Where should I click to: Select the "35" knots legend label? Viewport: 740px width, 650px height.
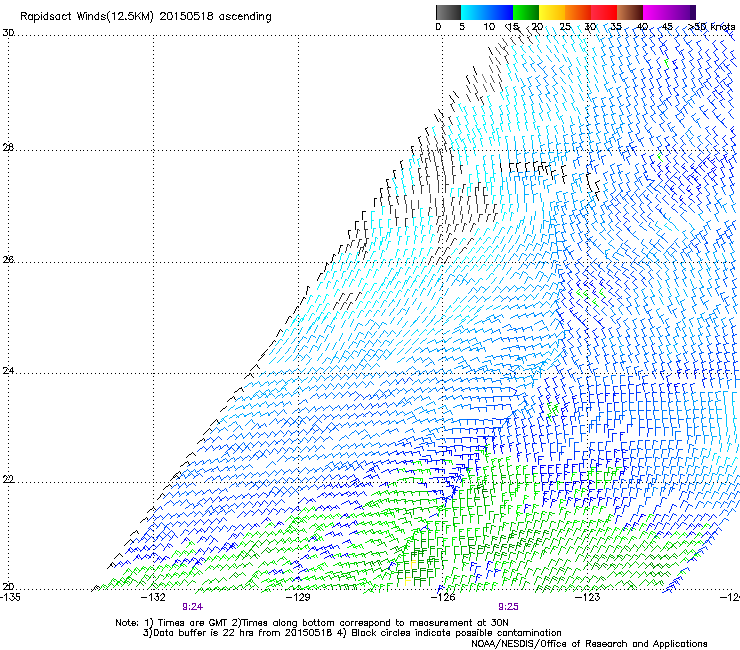click(616, 26)
